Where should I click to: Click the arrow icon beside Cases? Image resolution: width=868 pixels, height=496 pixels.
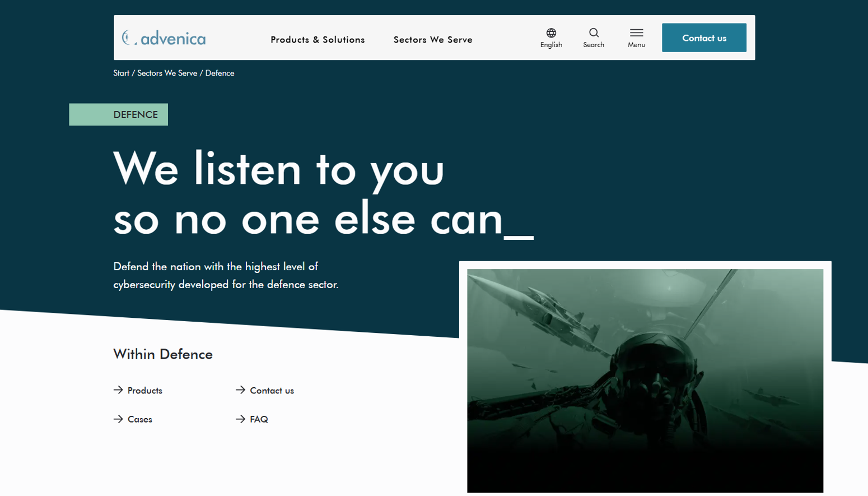click(x=118, y=419)
